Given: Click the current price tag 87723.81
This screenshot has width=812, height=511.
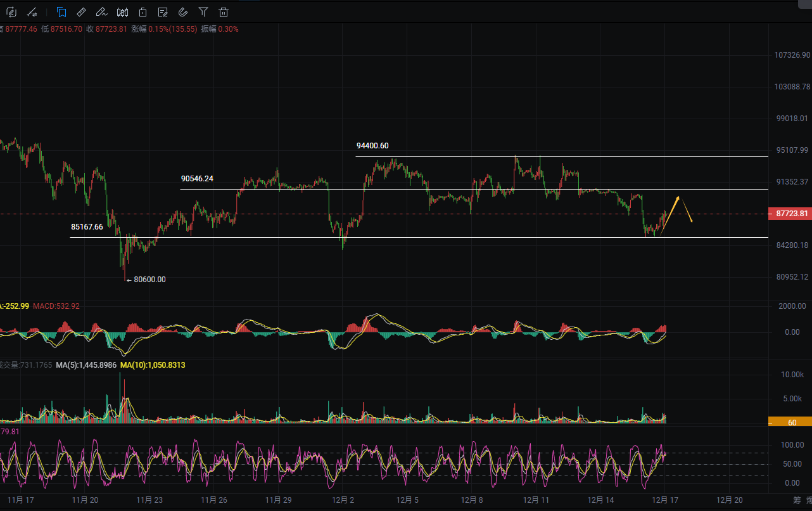Looking at the screenshot, I should 789,214.
